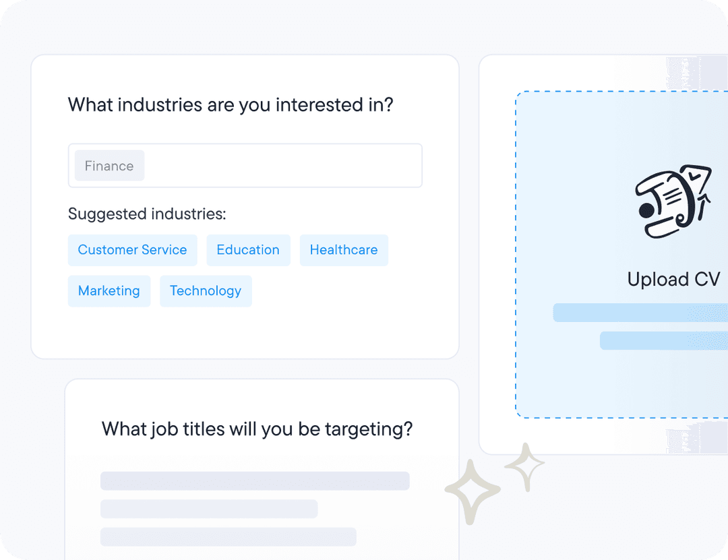Screen dimensions: 728x560
Task: Click the Finance tag in the input
Action: point(109,166)
